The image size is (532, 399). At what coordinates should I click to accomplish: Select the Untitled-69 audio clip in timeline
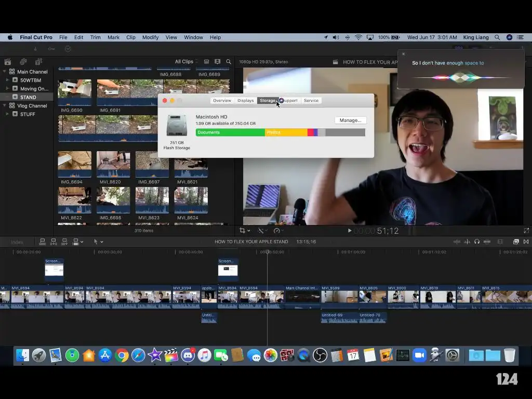coord(339,317)
